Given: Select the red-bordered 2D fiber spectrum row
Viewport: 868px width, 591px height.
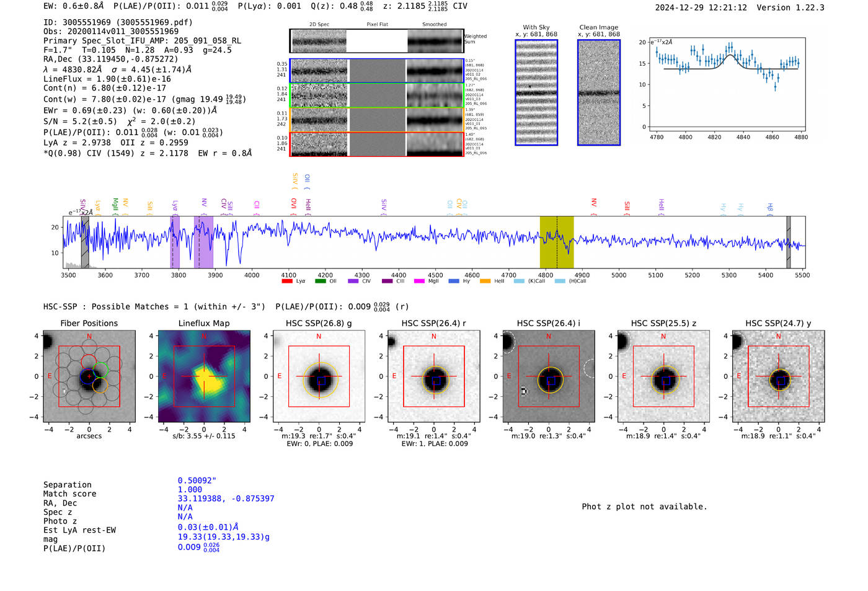Looking at the screenshot, I should pyautogui.click(x=377, y=144).
